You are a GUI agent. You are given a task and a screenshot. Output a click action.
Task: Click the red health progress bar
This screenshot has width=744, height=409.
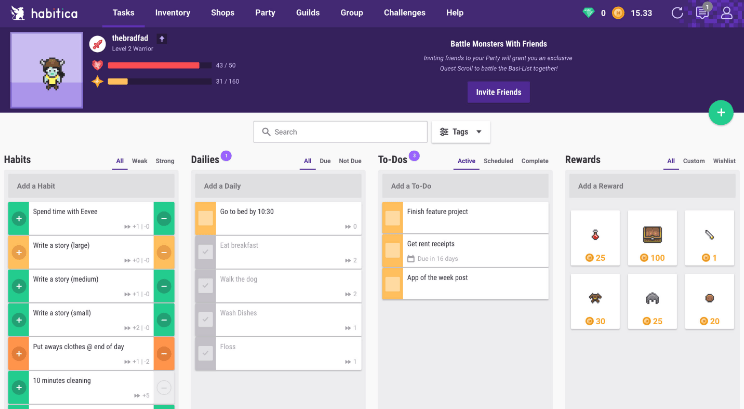153,65
